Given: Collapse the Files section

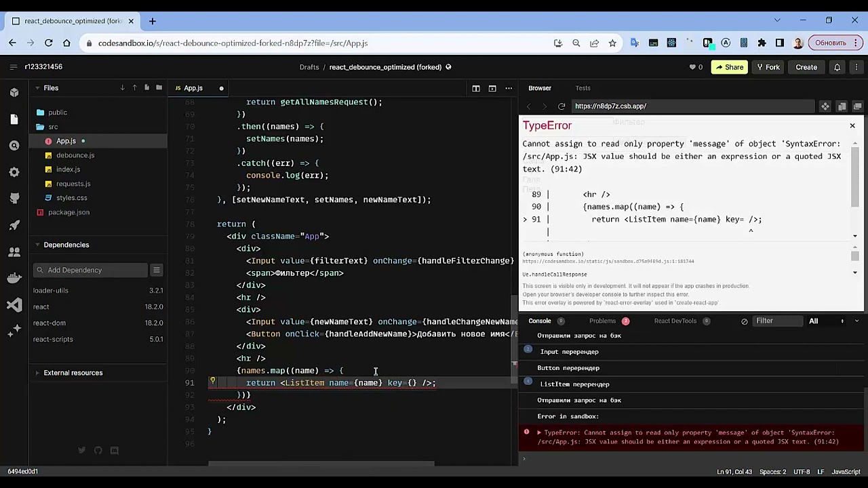Looking at the screenshot, I should [x=39, y=88].
